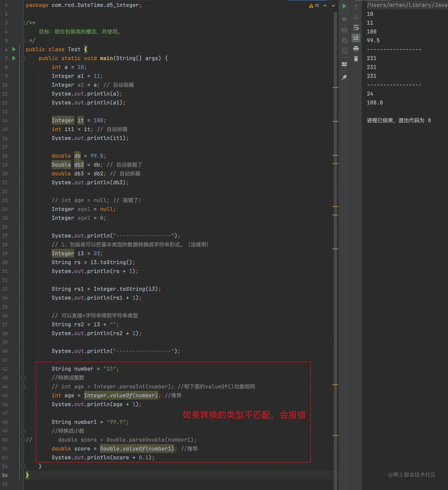Click the highlighted 'Double.valueOf(number1)' expression

click(137, 449)
